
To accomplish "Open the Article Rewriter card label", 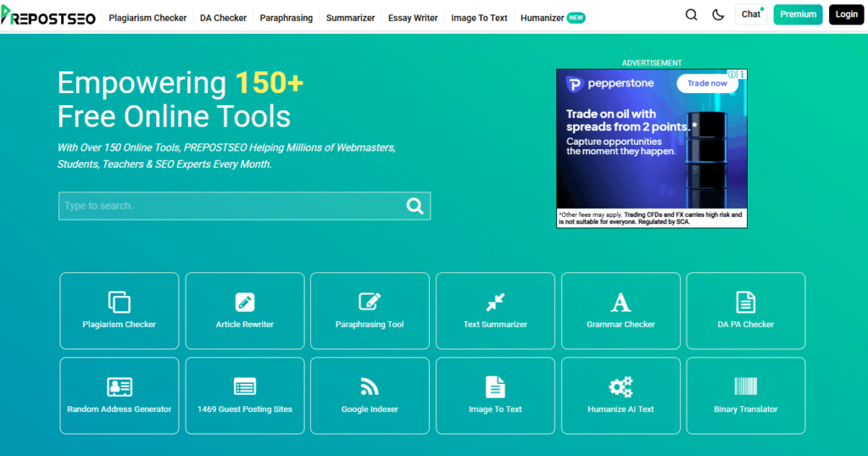I will coord(245,325).
